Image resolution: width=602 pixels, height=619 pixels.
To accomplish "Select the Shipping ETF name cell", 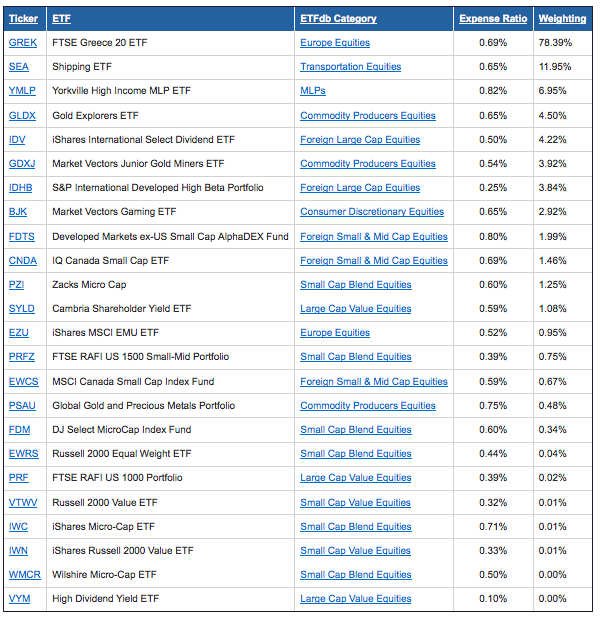I will [x=82, y=67].
